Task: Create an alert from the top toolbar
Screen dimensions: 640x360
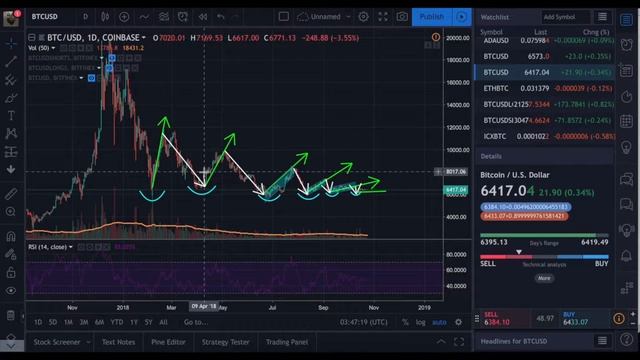Action: (x=183, y=17)
